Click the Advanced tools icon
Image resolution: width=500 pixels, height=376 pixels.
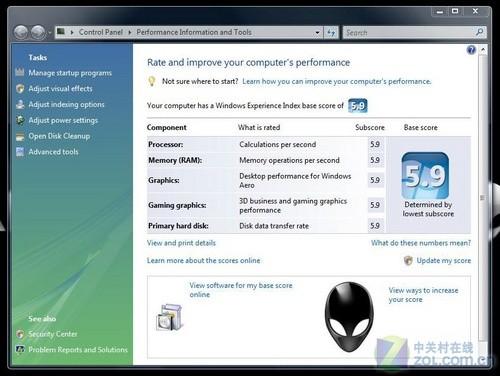(20, 152)
